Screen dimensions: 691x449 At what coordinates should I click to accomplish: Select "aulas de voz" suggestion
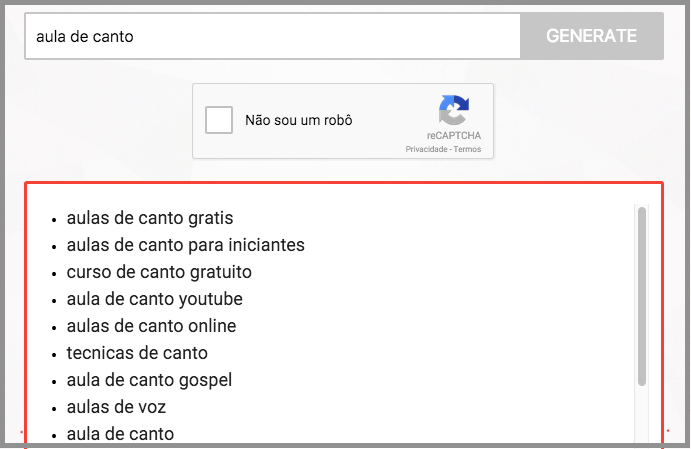116,407
